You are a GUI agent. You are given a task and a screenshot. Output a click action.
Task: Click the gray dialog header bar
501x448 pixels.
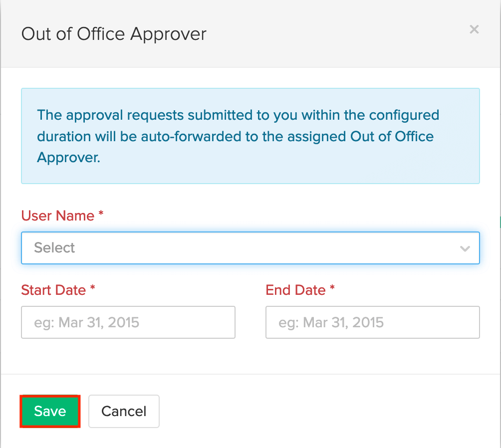[x=324, y=34]
